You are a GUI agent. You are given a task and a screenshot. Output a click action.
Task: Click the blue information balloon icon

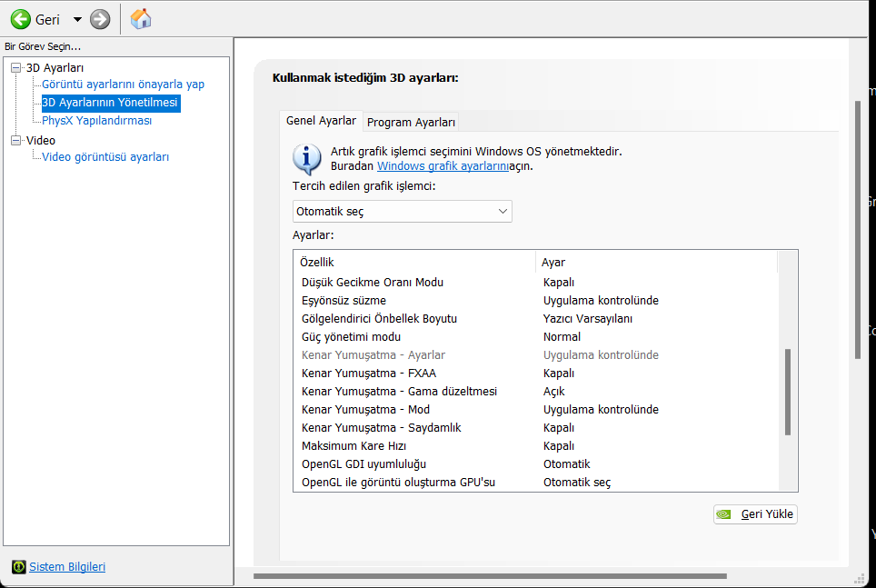(x=307, y=159)
